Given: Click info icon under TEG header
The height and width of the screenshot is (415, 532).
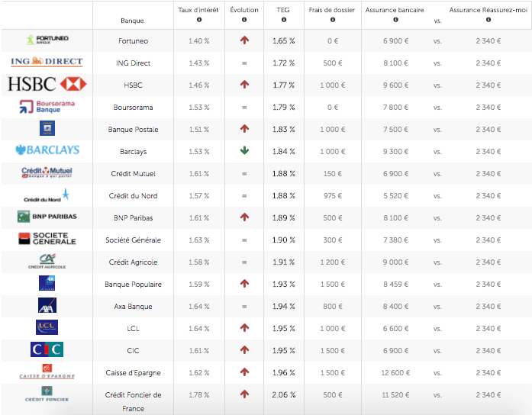Looking at the screenshot, I should (282, 20).
